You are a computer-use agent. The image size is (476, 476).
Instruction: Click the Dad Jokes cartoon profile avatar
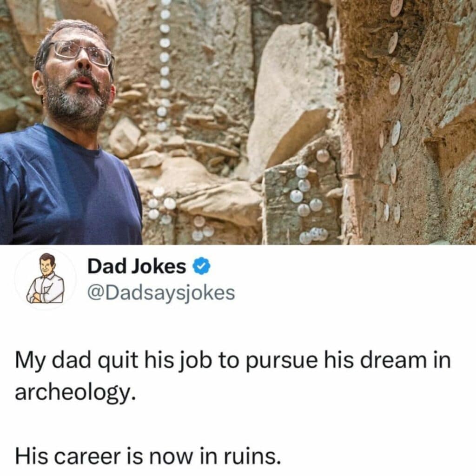[46, 278]
